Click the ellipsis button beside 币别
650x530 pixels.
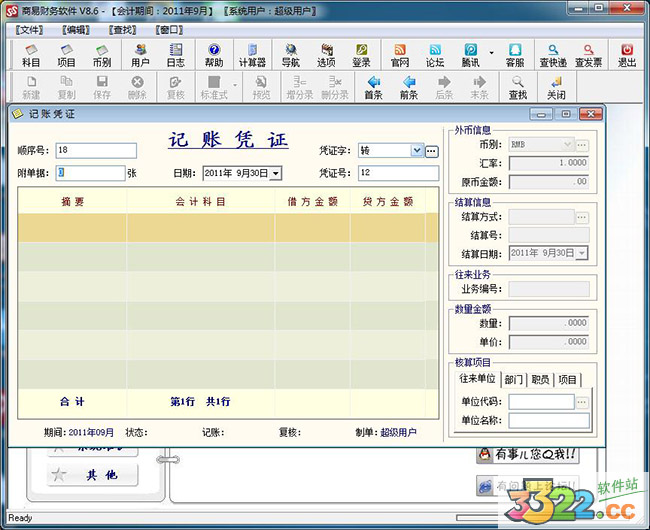pyautogui.click(x=582, y=145)
